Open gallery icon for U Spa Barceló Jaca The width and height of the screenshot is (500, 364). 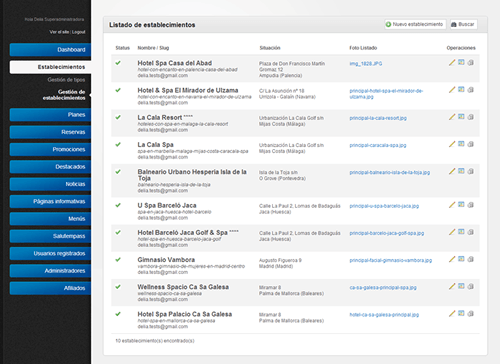(x=461, y=205)
